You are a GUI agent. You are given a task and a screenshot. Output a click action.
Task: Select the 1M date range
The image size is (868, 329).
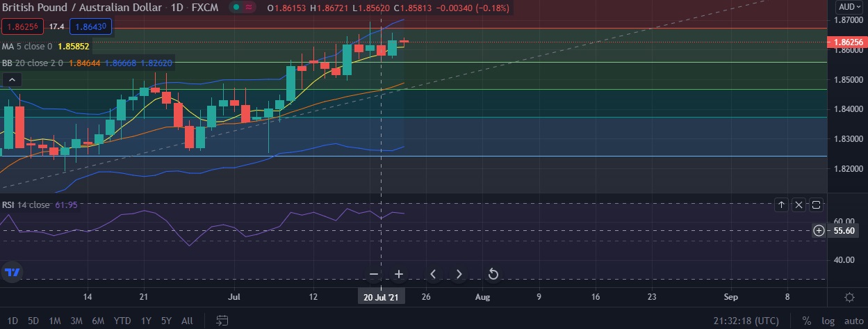(x=54, y=321)
